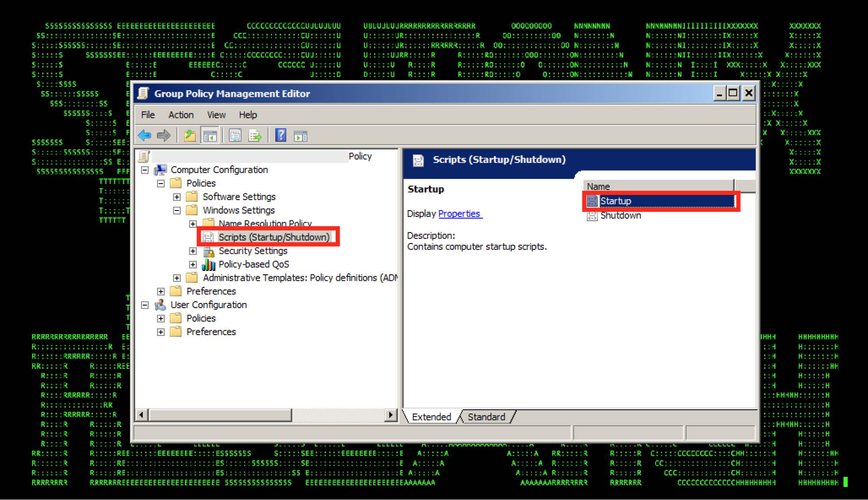The height and width of the screenshot is (500, 868).
Task: Switch to the Standard tab
Action: (486, 417)
